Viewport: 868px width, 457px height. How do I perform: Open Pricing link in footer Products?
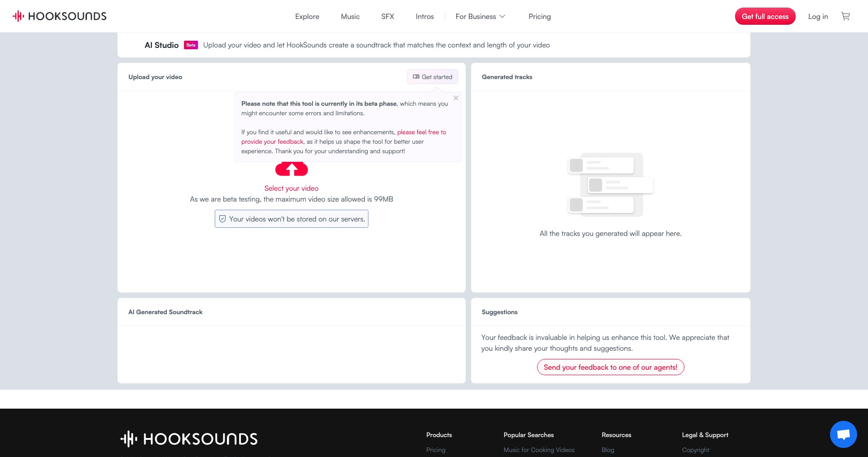[435, 450]
